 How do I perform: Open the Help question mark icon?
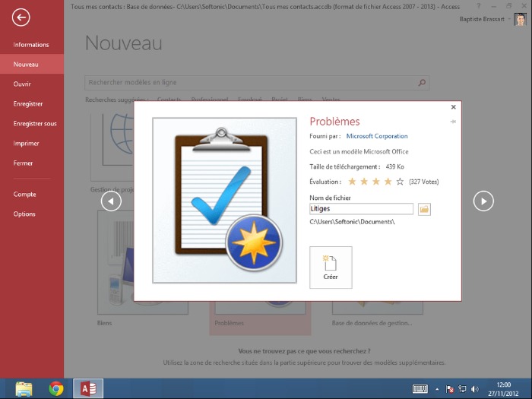[x=478, y=6]
